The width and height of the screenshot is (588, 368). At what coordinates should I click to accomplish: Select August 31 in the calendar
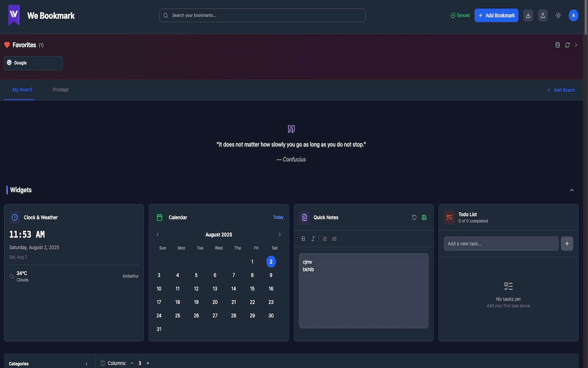159,329
